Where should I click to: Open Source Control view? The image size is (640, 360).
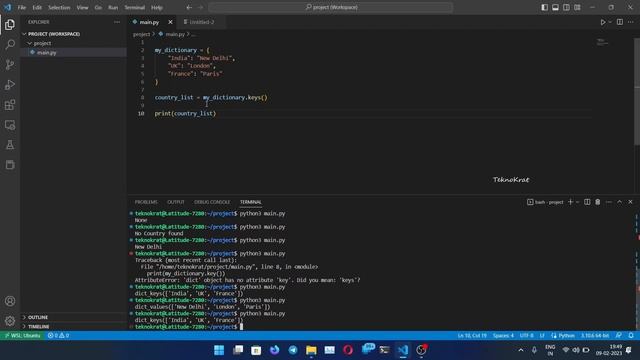pos(10,64)
